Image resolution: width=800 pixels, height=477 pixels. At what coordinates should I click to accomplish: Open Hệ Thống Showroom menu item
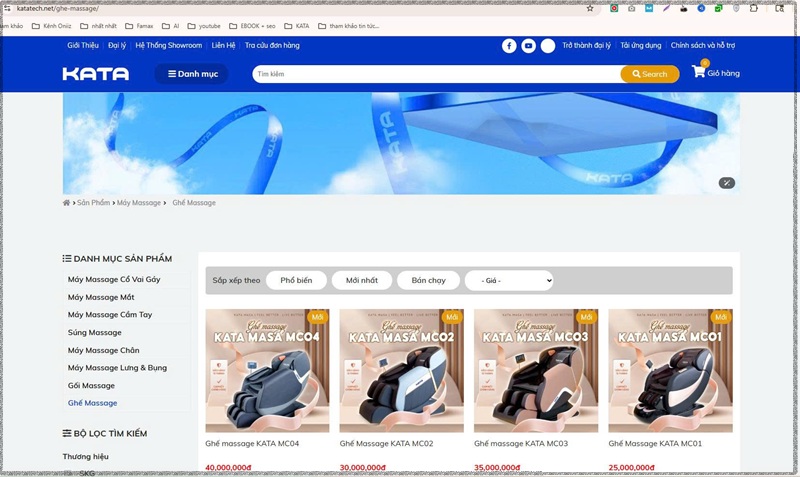click(168, 45)
